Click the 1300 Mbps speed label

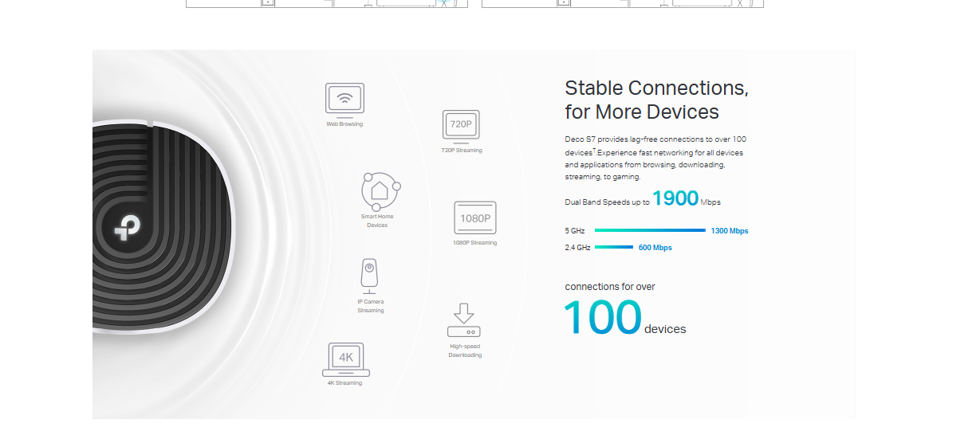(730, 231)
